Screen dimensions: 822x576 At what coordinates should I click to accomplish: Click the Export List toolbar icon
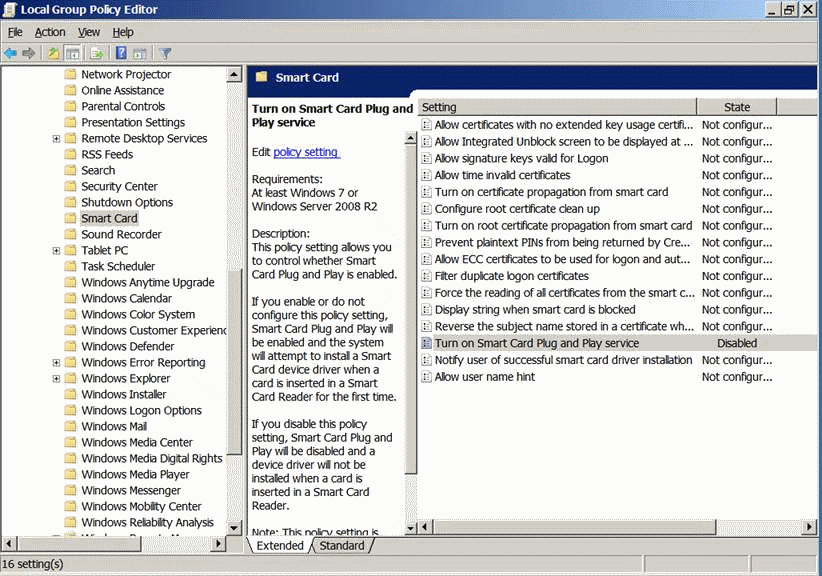click(x=96, y=53)
